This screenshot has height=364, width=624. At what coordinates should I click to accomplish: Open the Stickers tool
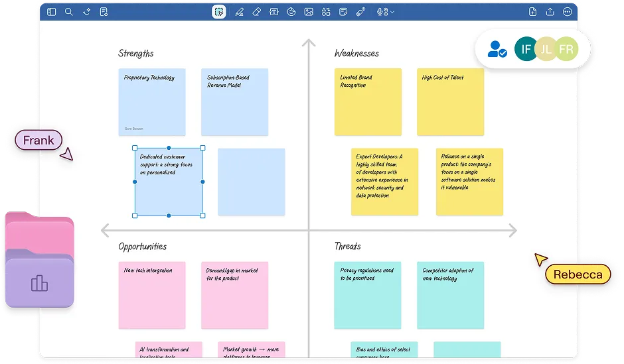point(291,12)
